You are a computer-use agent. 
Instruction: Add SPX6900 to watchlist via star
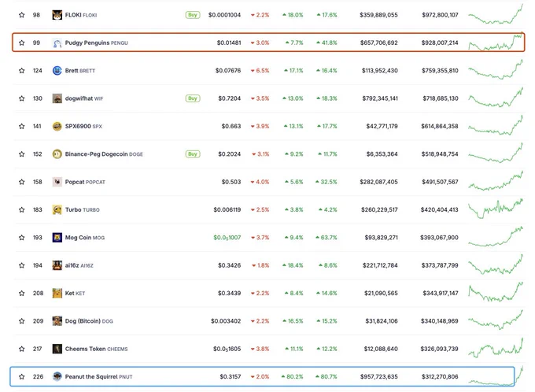click(x=22, y=127)
